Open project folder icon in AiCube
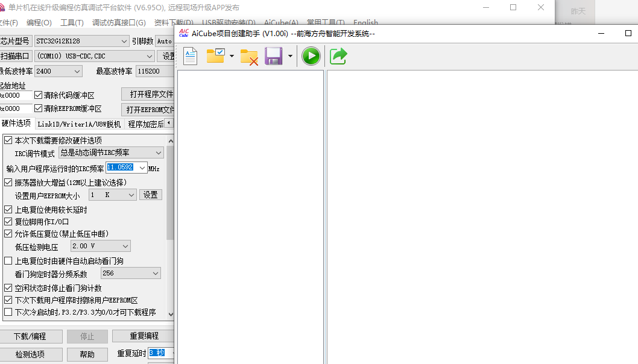Image resolution: width=638 pixels, height=364 pixels. [x=216, y=55]
